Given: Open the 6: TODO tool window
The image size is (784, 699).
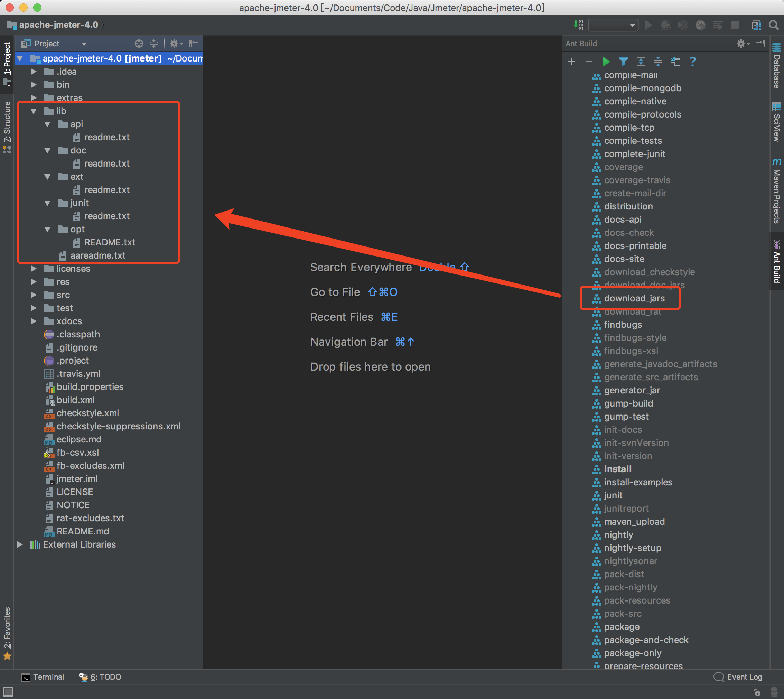Looking at the screenshot, I should tap(100, 677).
